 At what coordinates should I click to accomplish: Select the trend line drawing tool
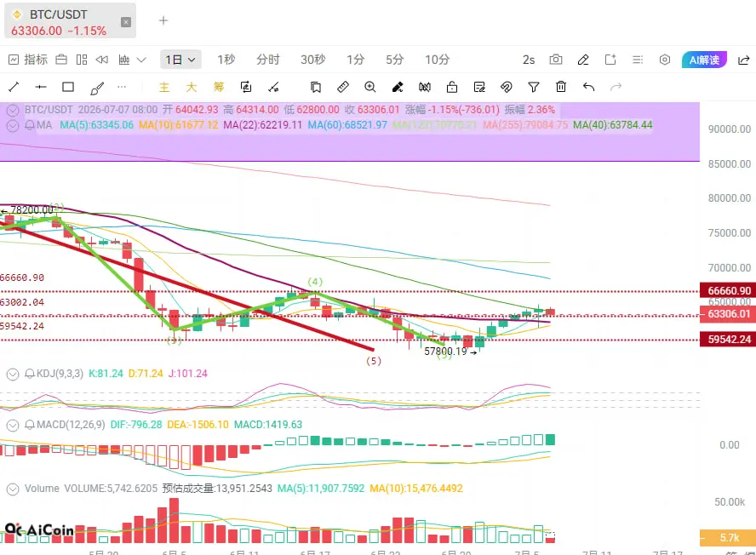pos(14,87)
